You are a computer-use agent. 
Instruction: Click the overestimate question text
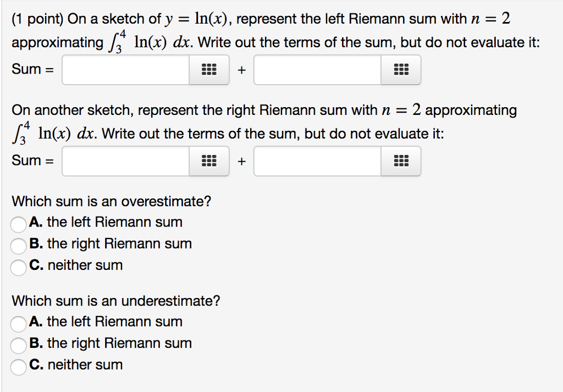110,201
